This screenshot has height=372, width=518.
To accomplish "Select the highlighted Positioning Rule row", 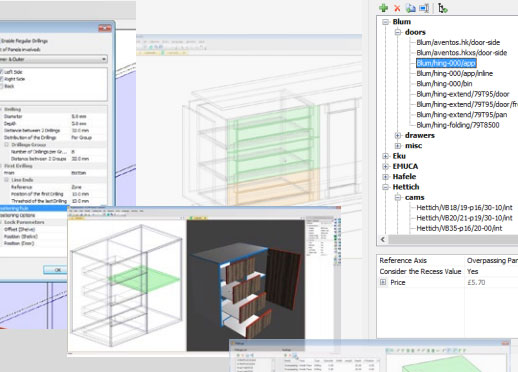I will (x=33, y=208).
